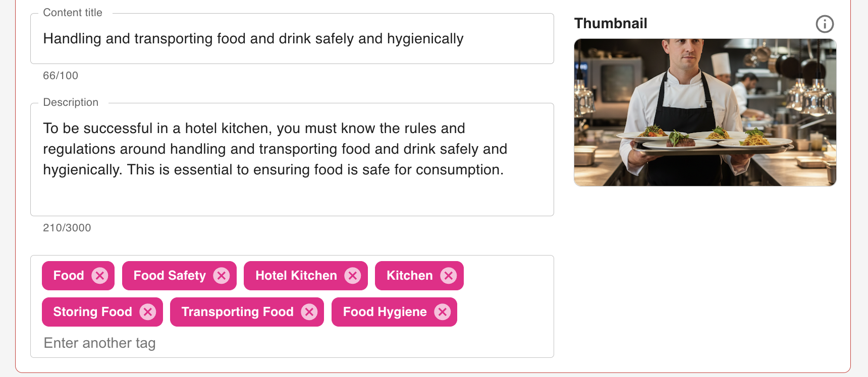The image size is (868, 377).
Task: Remove the Kitchen tag
Action: click(449, 276)
